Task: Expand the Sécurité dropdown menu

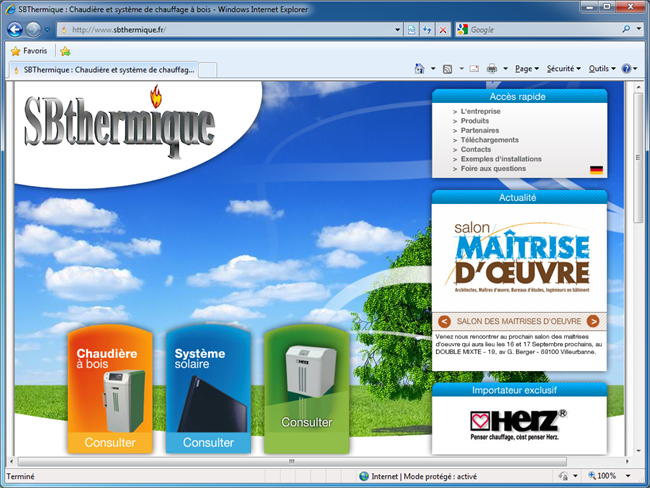Action: (564, 69)
